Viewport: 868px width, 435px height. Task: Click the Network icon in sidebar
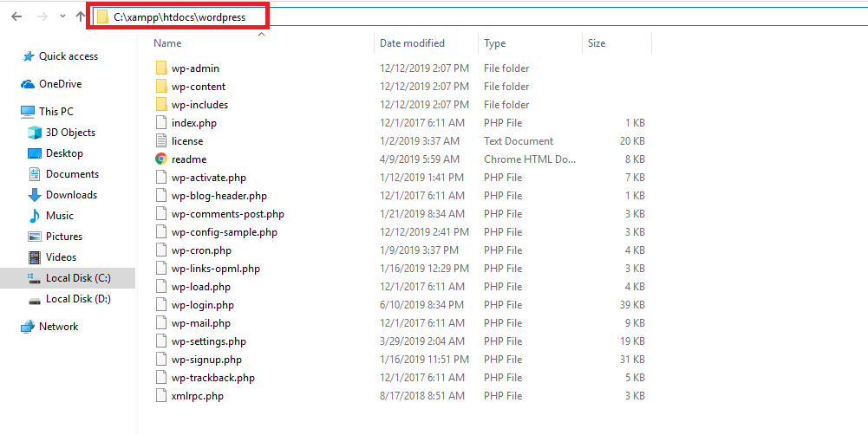coord(28,327)
